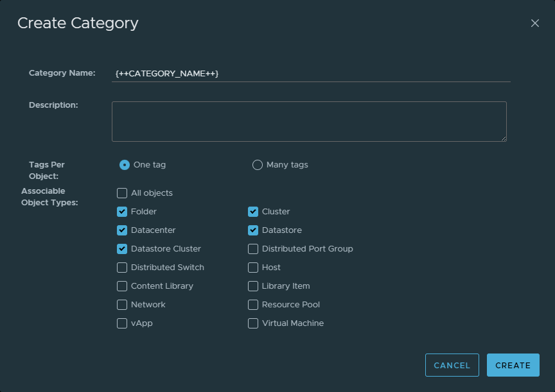Check the All objects checkbox
Viewport: 555px width, 392px height.
click(x=122, y=193)
